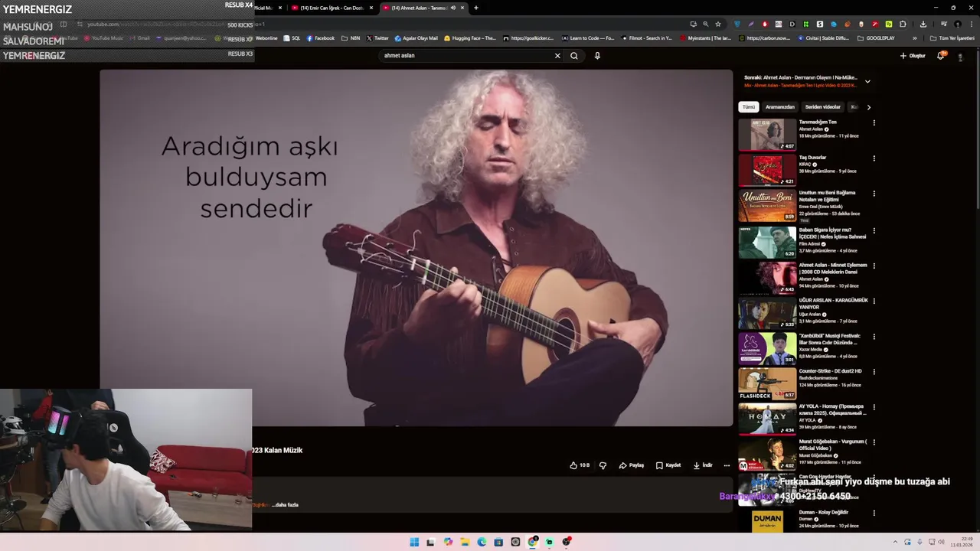Expand the Sonraki mix playlist chevron
980x551 pixels.
click(867, 81)
